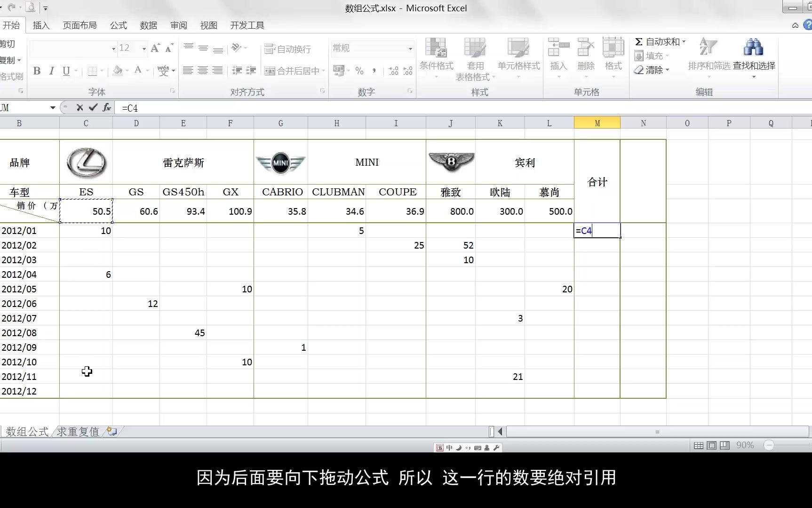Select the cell containing 800.0
This screenshot has height=508, width=812.
(451, 211)
